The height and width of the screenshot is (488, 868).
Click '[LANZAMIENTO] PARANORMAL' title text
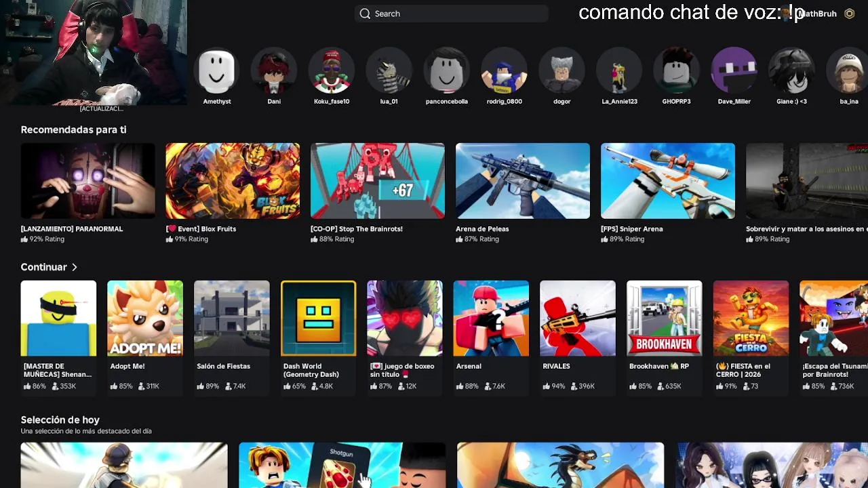(x=72, y=229)
